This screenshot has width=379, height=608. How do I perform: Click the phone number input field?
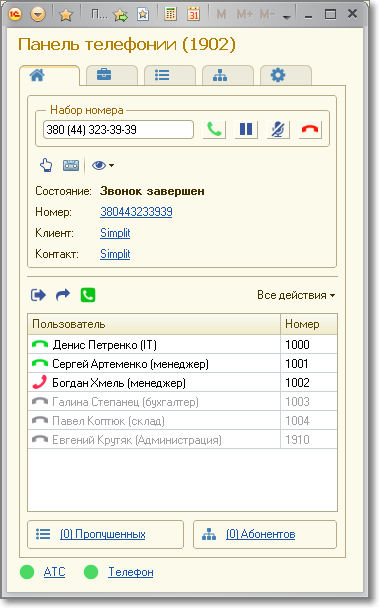(118, 130)
